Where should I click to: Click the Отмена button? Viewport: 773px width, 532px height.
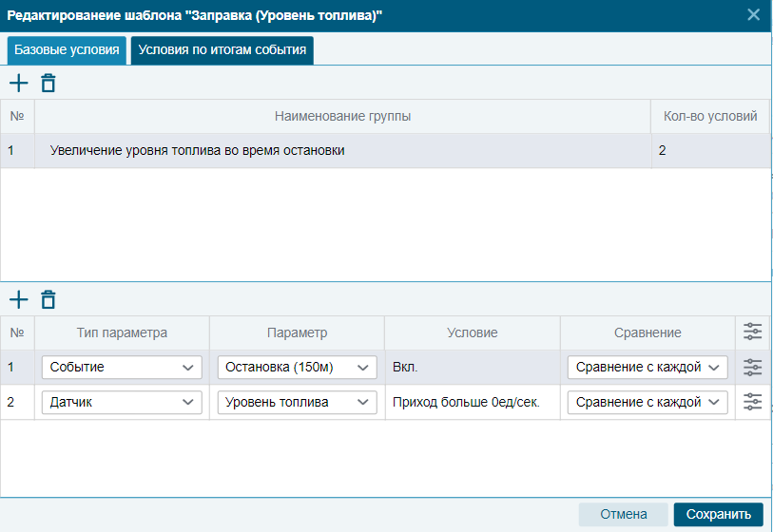(x=623, y=514)
